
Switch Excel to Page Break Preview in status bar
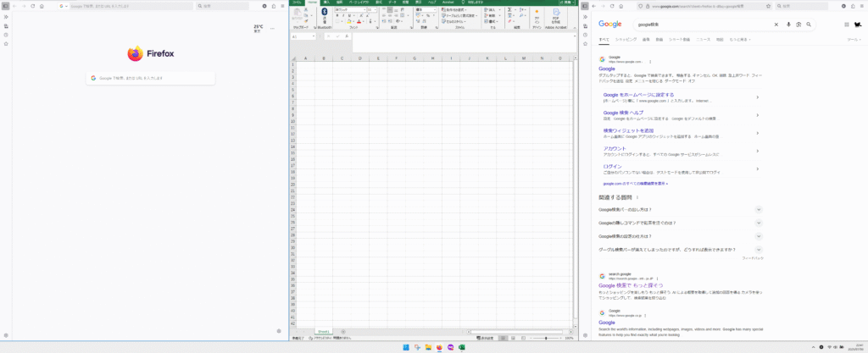(x=522, y=338)
